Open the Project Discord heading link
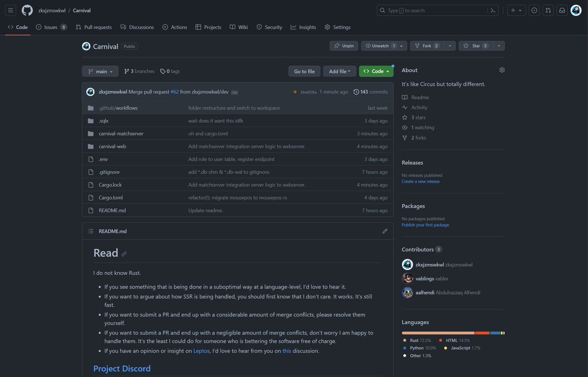588x377 pixels. tap(122, 368)
